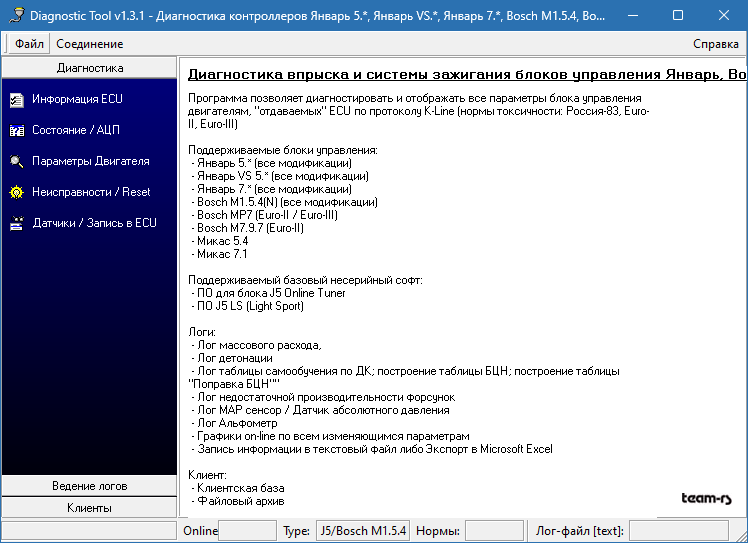Minimize the Diagnostic Tool window
The height and width of the screenshot is (543, 748).
click(x=633, y=15)
